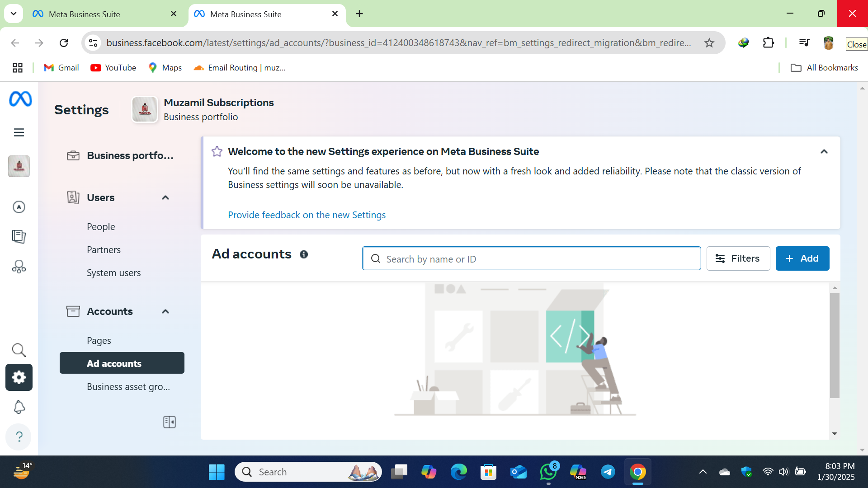
Task: Click the address bar URL
Action: coord(398,43)
